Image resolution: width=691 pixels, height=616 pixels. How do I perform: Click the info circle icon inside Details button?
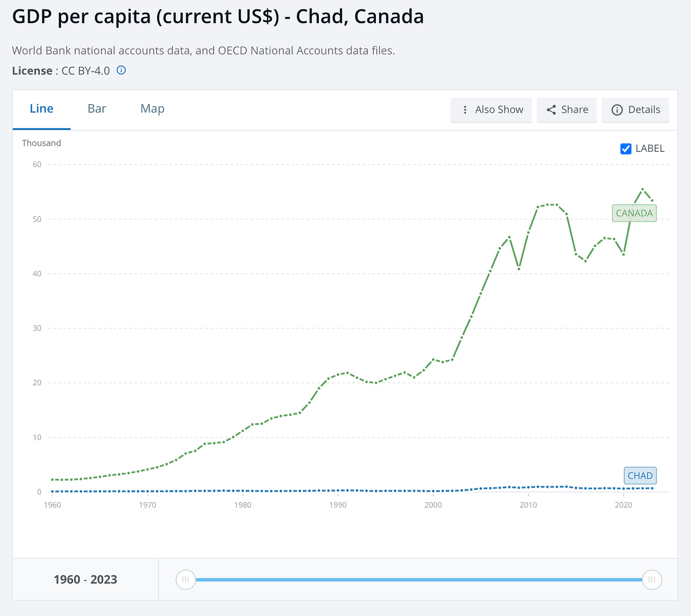tap(617, 110)
